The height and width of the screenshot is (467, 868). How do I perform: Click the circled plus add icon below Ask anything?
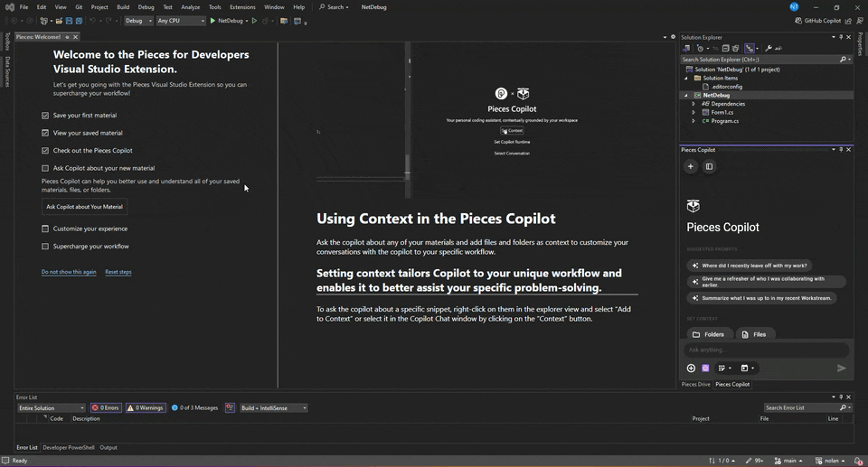click(691, 368)
